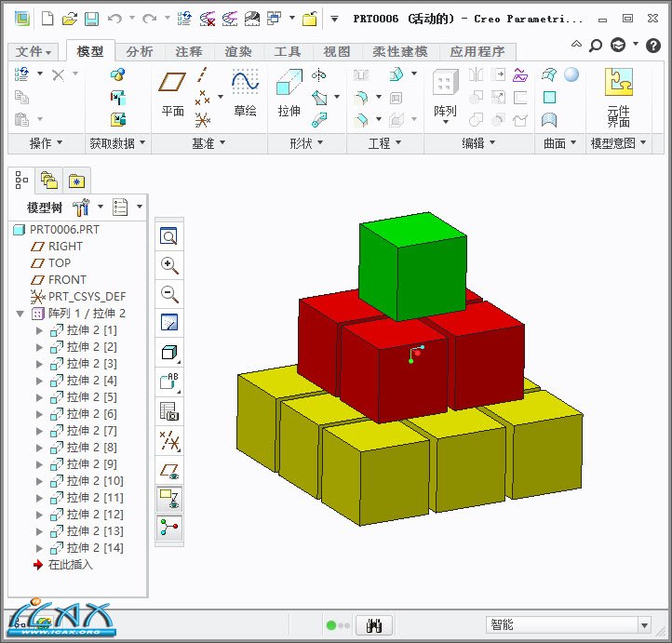Open a file with folder icon
This screenshot has width=672, height=643.
pos(70,19)
